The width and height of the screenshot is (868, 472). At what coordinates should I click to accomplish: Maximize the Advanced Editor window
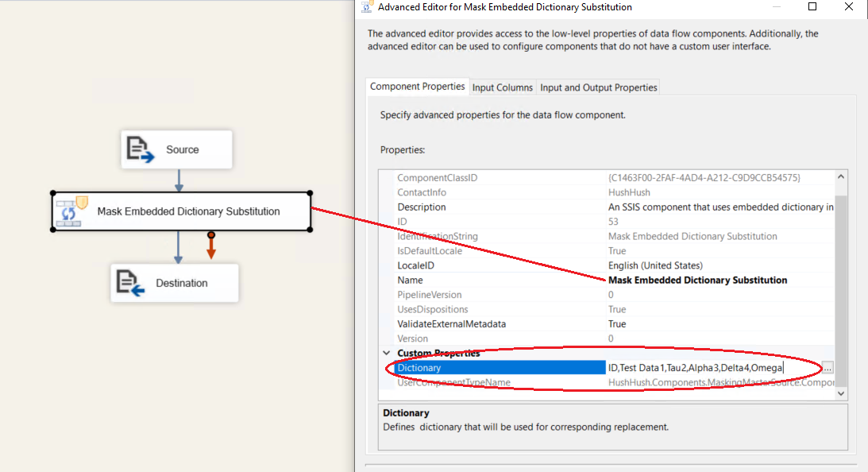[812, 7]
